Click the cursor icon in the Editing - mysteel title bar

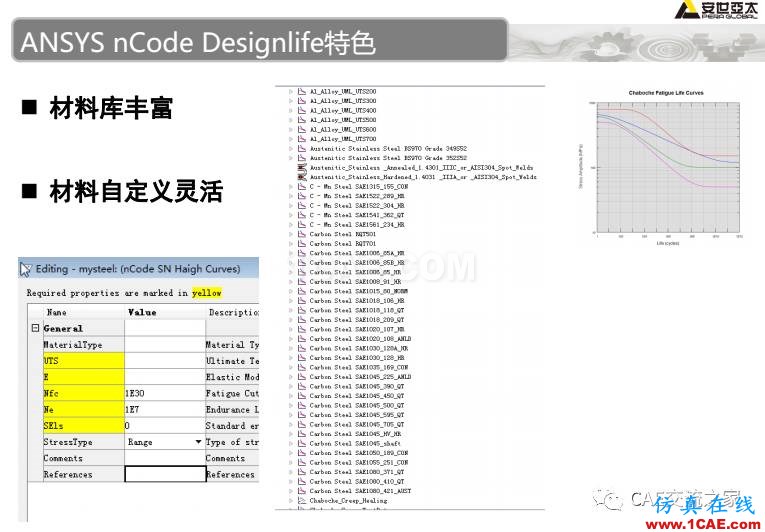click(25, 269)
